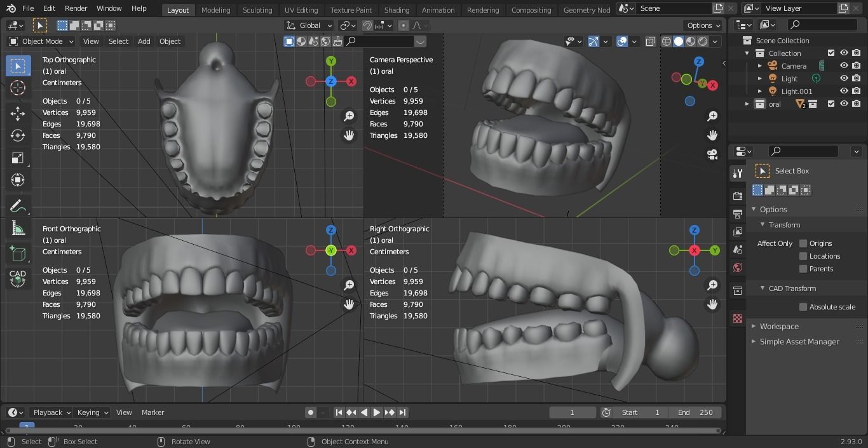Activate the Scale tool
This screenshot has height=448, width=868.
(18, 158)
